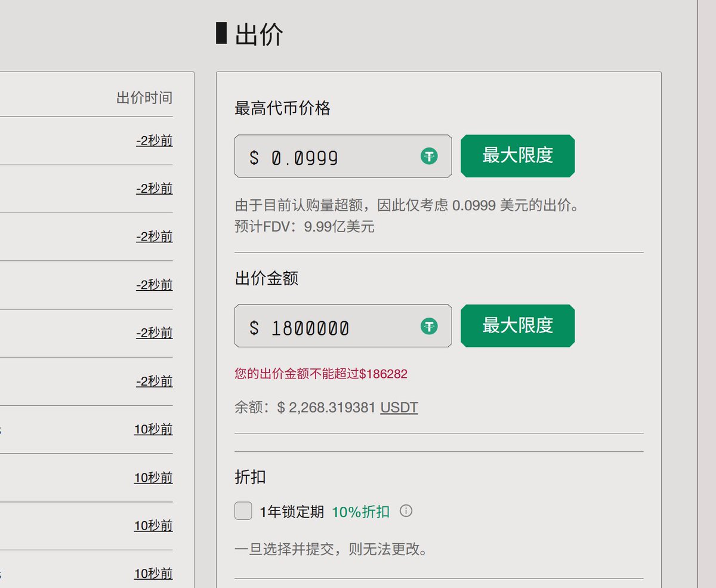Open the USDT link beside balance
The width and height of the screenshot is (716, 588).
[x=399, y=408]
